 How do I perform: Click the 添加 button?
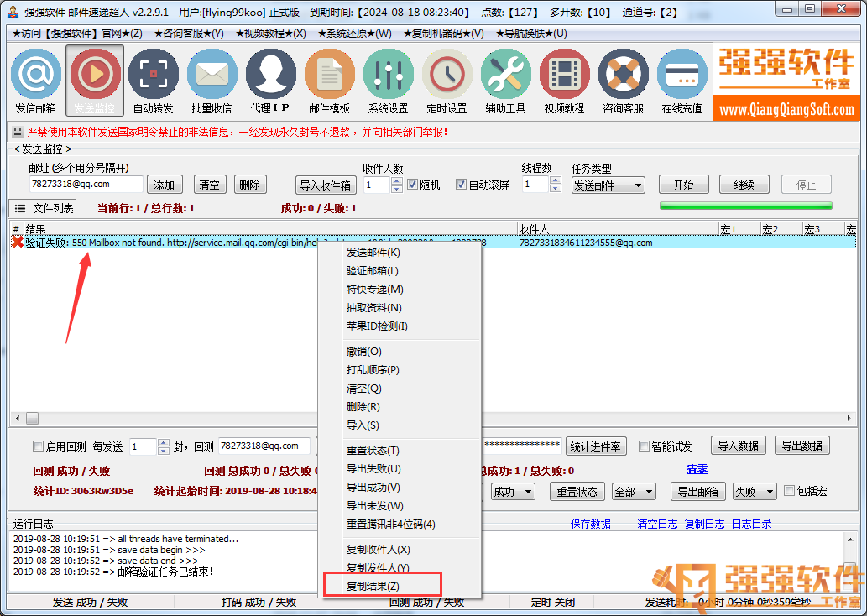165,185
